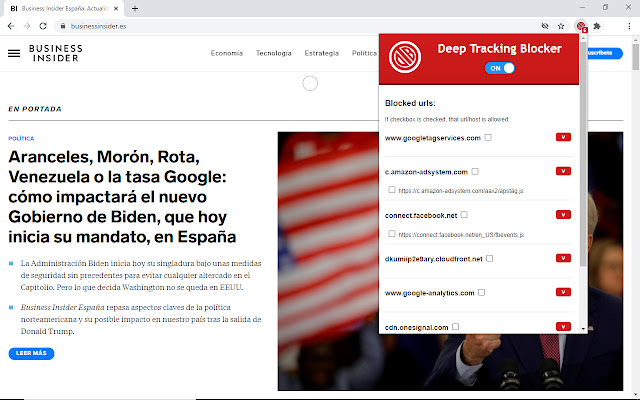Open a new tab with the plus icon
Image resolution: width=640 pixels, height=400 pixels.
tap(135, 8)
